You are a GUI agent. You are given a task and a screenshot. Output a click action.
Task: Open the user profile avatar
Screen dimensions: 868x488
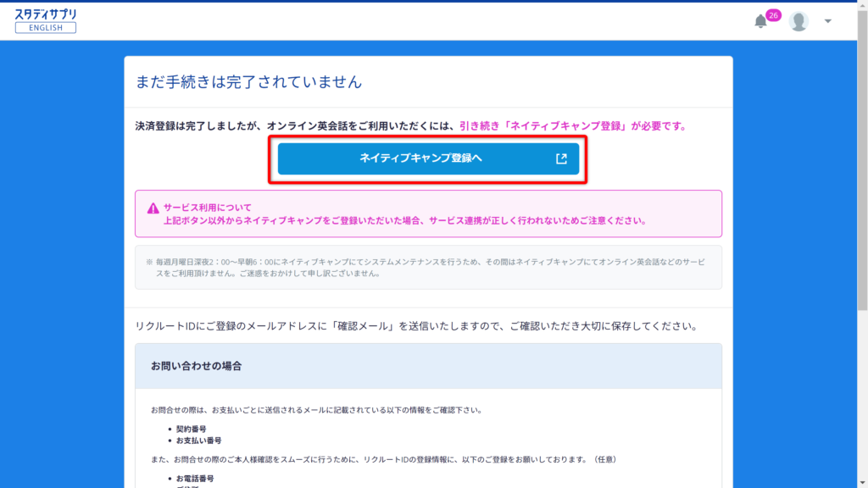click(x=798, y=21)
